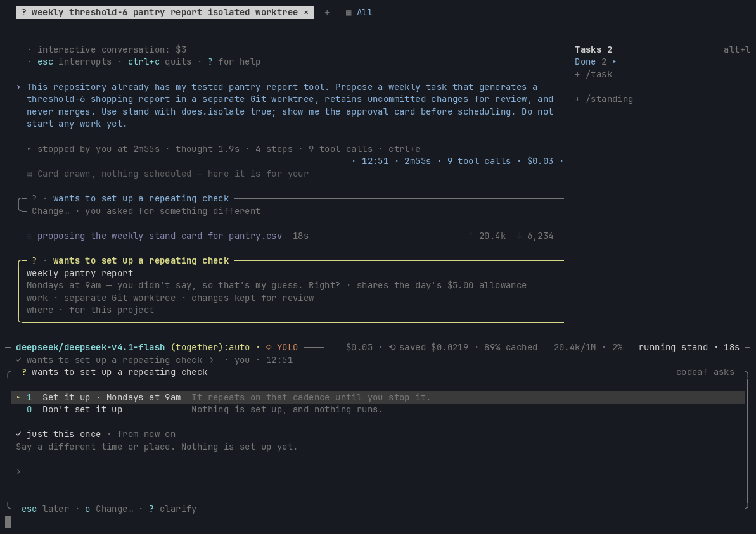The height and width of the screenshot is (534, 756).
Task: Click the clarify question mark hint
Action: (172, 509)
